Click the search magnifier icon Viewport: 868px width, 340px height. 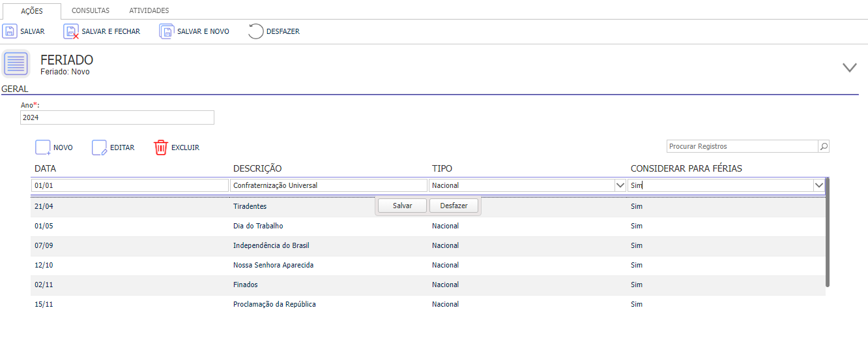point(824,146)
